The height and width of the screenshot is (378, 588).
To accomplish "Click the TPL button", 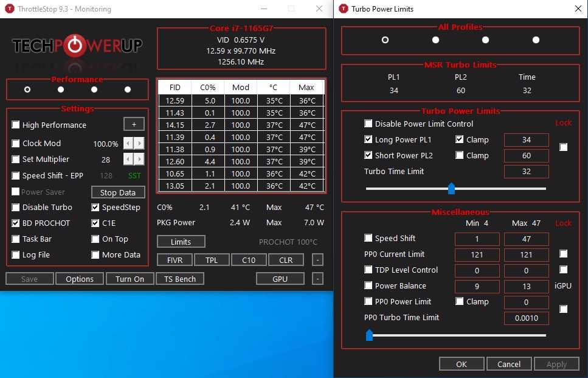I will (212, 260).
